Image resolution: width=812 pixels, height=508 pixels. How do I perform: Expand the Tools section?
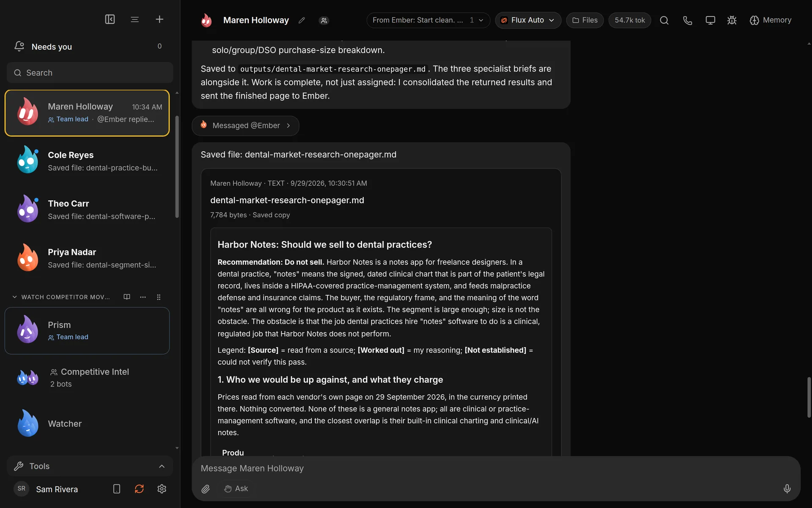(90, 466)
